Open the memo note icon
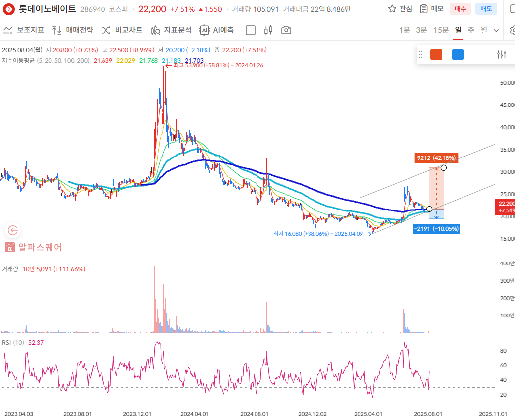This screenshot has width=515, height=420. [424, 9]
